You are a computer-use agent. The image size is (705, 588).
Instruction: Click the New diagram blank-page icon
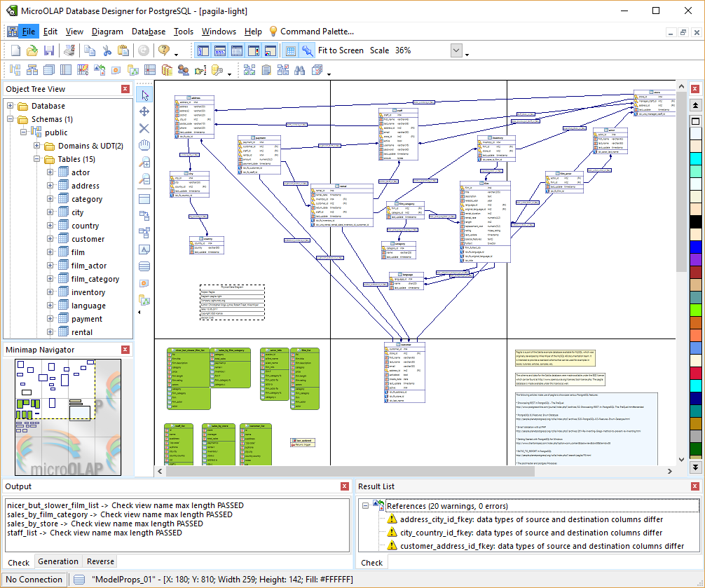[x=15, y=50]
